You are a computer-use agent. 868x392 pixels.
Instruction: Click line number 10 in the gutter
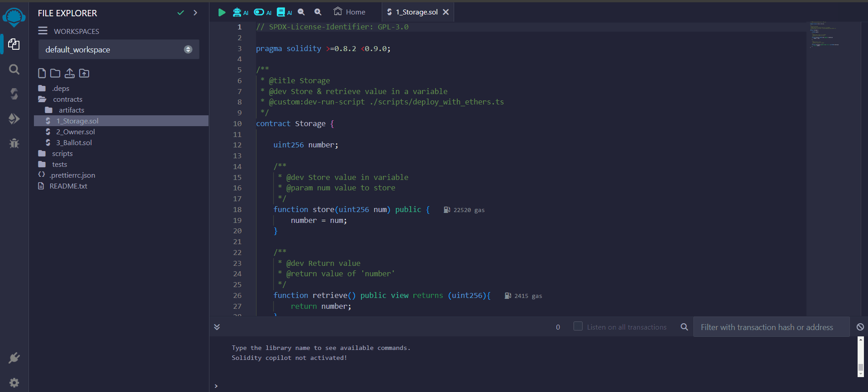[237, 123]
